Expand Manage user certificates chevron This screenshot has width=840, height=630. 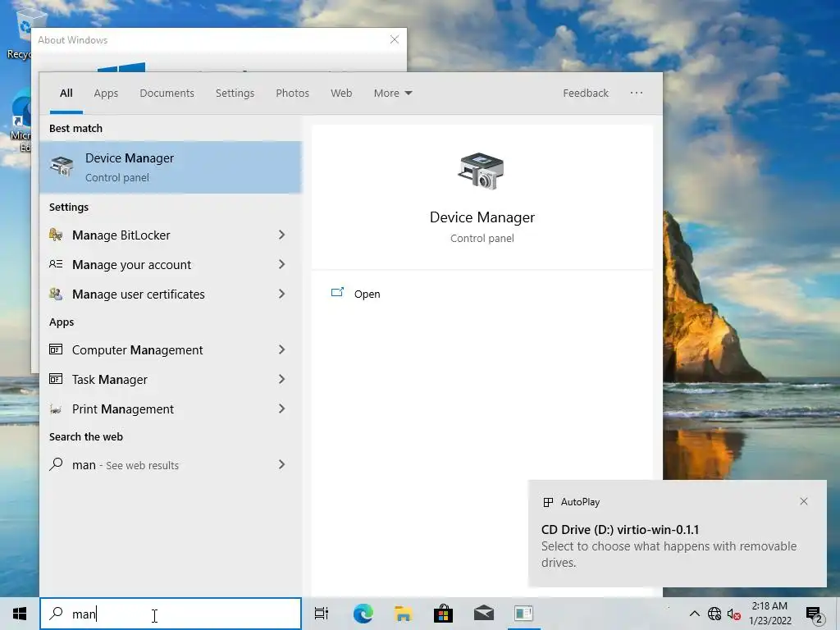tap(282, 294)
